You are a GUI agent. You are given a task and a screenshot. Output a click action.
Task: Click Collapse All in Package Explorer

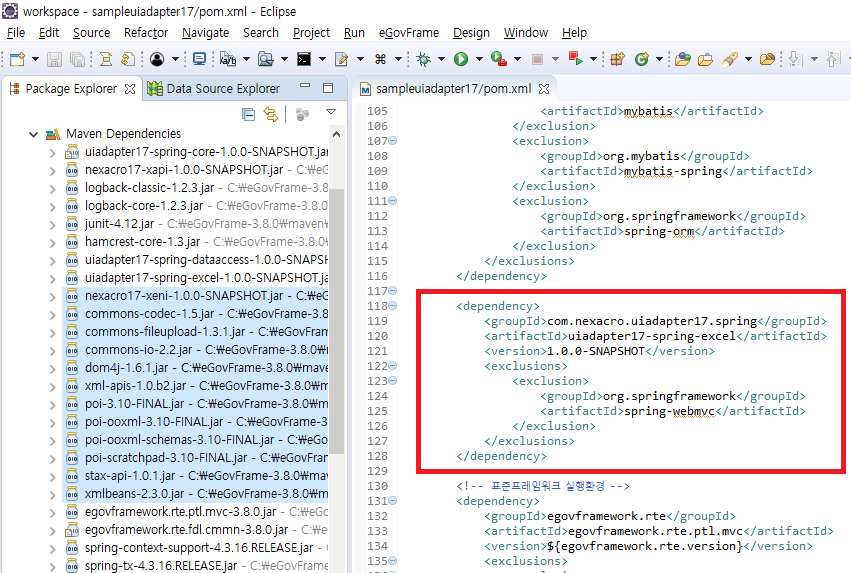click(x=249, y=115)
